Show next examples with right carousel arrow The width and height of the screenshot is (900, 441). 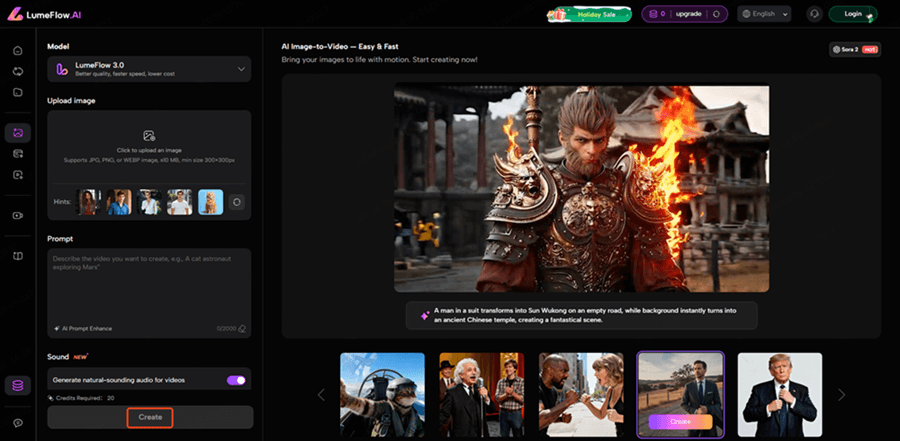pos(841,395)
